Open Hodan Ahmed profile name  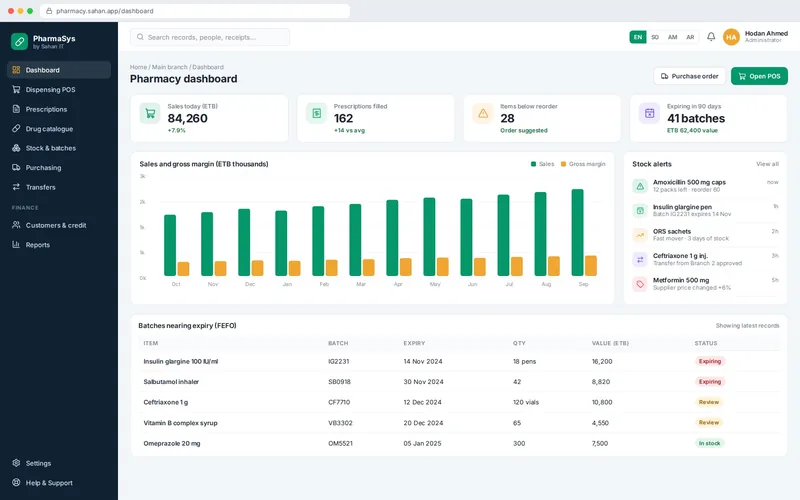point(766,33)
